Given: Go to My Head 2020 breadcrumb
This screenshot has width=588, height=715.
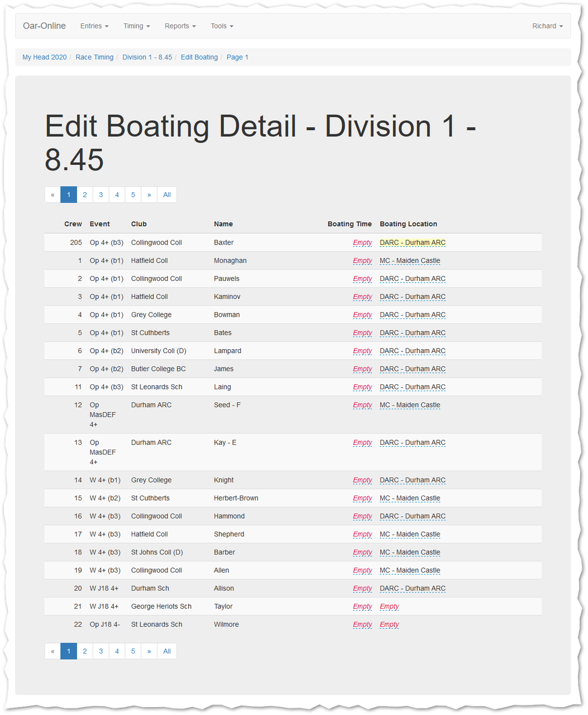Looking at the screenshot, I should click(44, 57).
